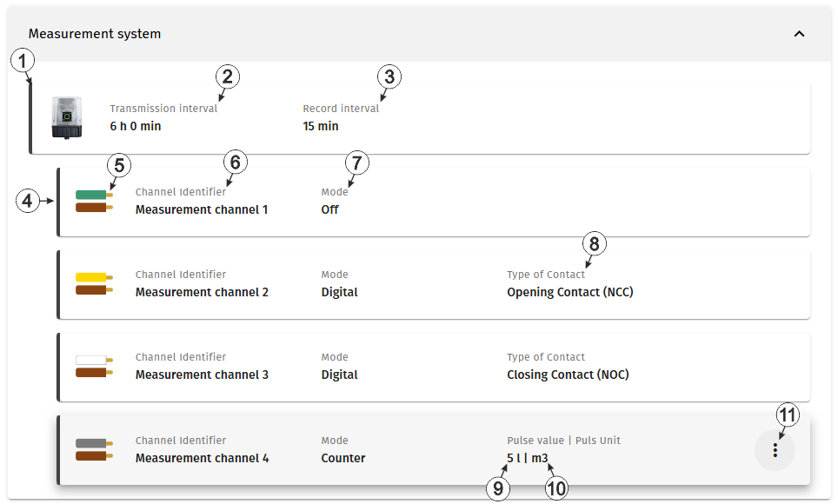Click the measurement device image icon
838x504 pixels.
(67, 117)
